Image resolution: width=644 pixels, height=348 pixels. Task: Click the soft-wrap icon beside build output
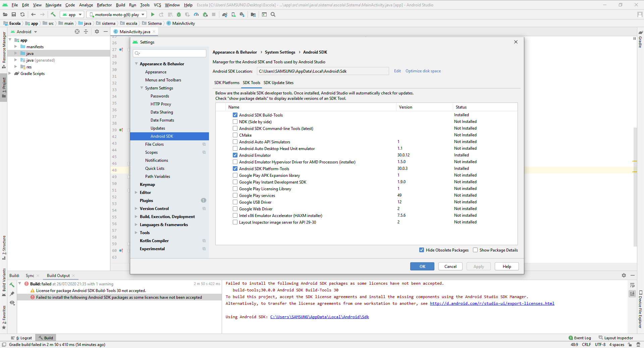tap(632, 285)
